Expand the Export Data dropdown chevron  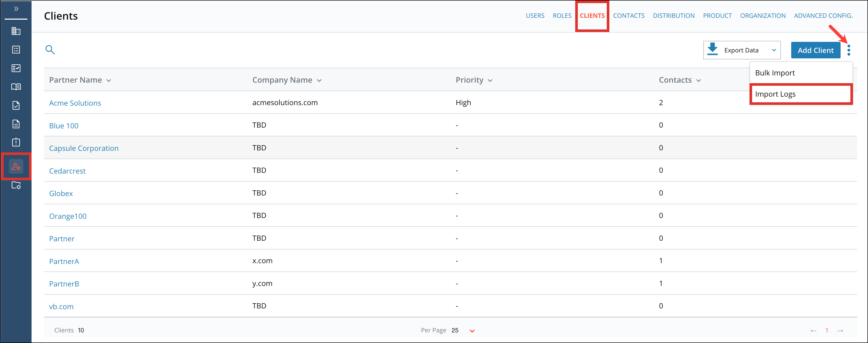point(774,50)
